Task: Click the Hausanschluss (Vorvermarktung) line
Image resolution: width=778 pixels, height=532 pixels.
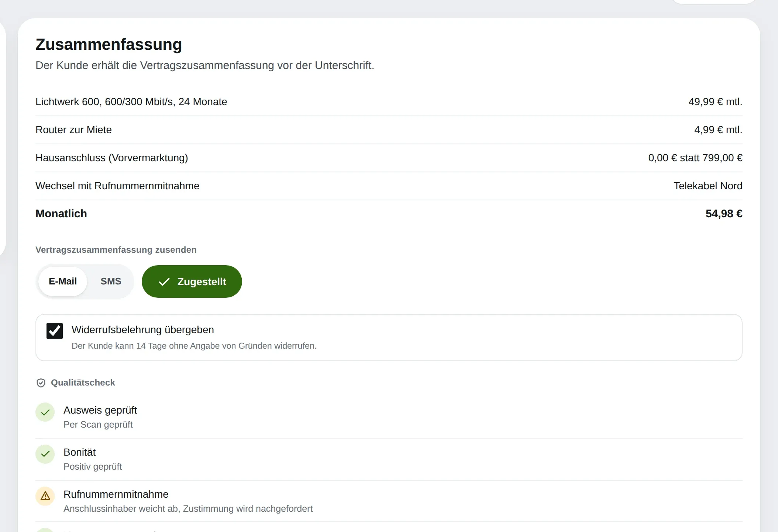Action: pos(389,158)
